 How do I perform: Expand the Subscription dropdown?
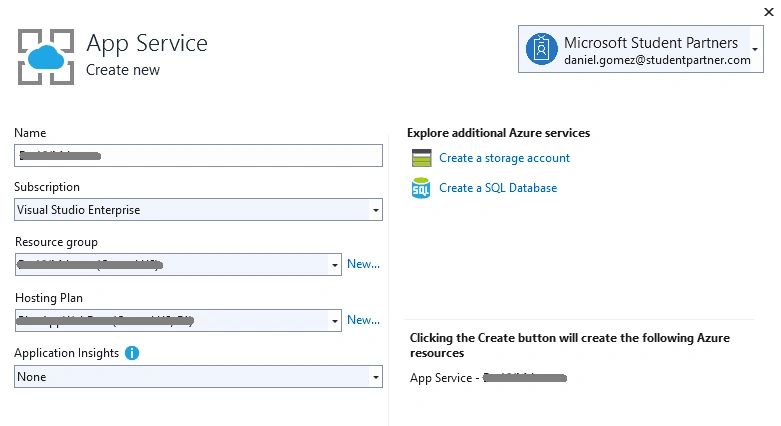pos(376,210)
